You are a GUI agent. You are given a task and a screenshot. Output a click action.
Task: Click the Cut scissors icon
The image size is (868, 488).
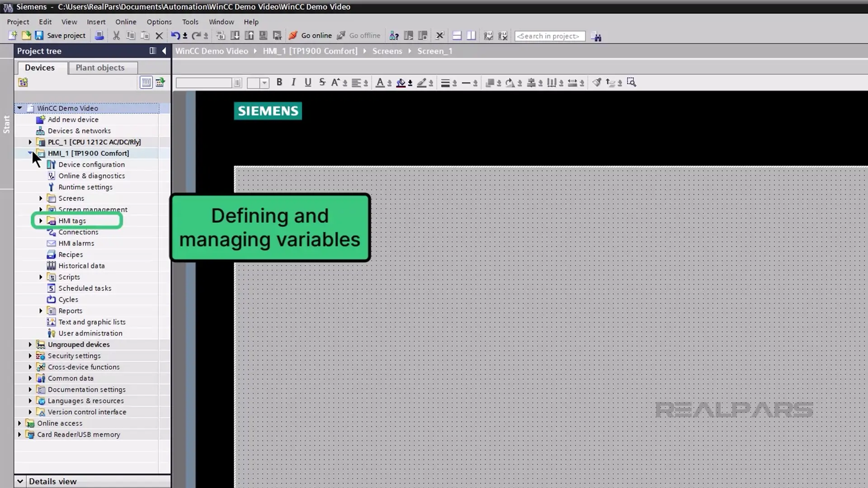[116, 36]
